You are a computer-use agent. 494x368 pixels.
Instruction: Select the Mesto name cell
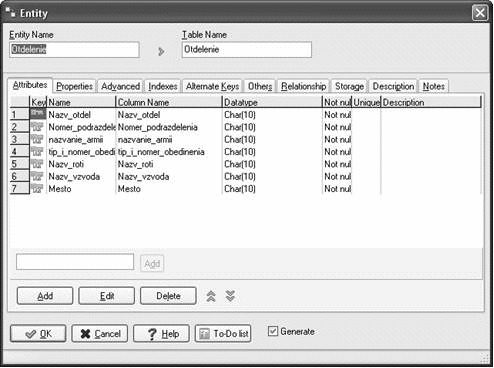pyautogui.click(x=81, y=189)
